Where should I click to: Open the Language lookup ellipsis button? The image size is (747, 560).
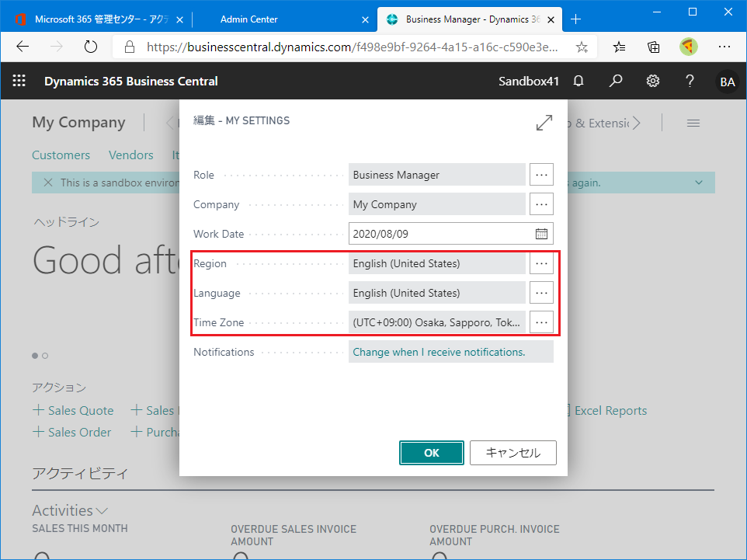coord(541,293)
